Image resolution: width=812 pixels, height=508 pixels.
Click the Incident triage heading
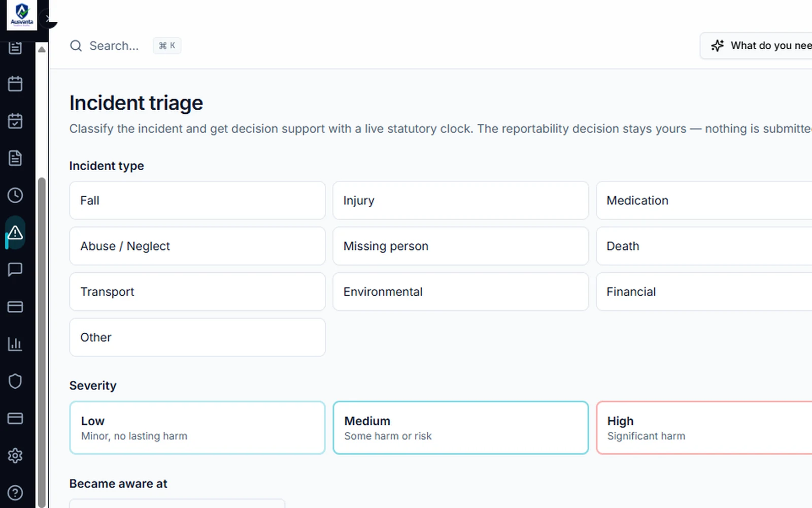pos(136,103)
